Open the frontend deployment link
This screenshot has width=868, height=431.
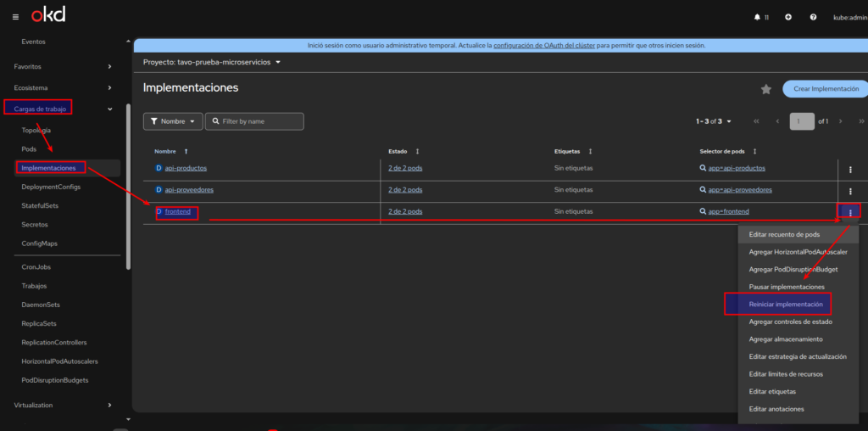(177, 212)
